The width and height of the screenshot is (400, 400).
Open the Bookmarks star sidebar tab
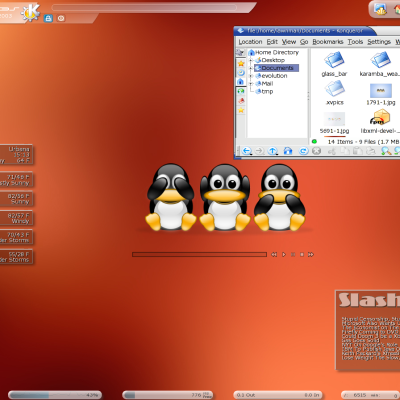coord(241,63)
